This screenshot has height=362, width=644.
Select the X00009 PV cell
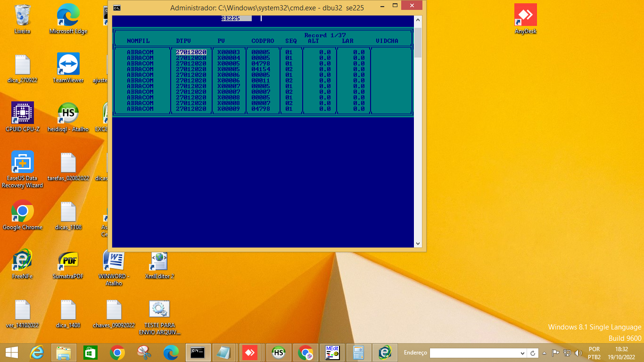(x=229, y=109)
